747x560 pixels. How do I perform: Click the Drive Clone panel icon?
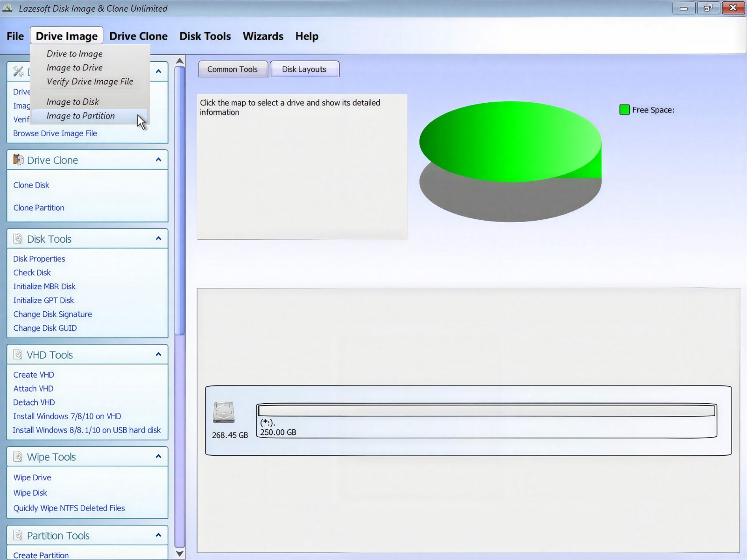click(x=18, y=160)
